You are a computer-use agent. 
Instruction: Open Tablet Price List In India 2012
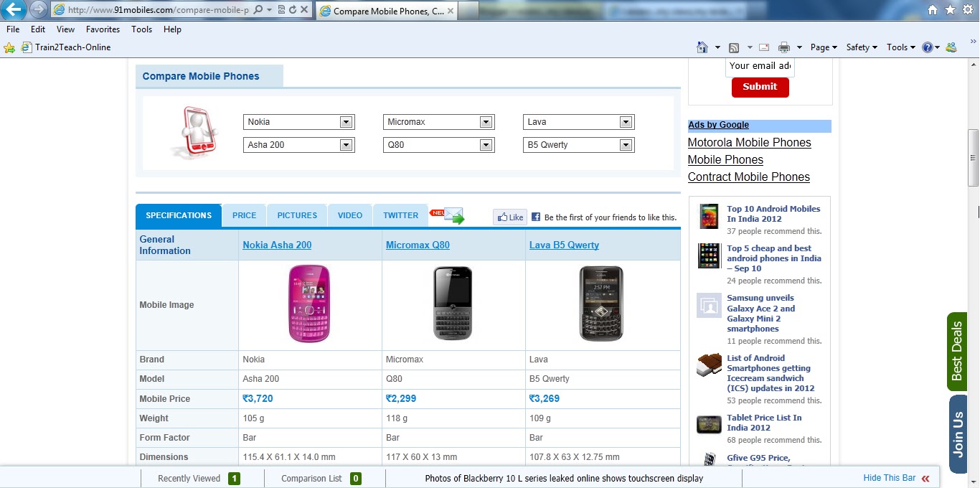(764, 423)
